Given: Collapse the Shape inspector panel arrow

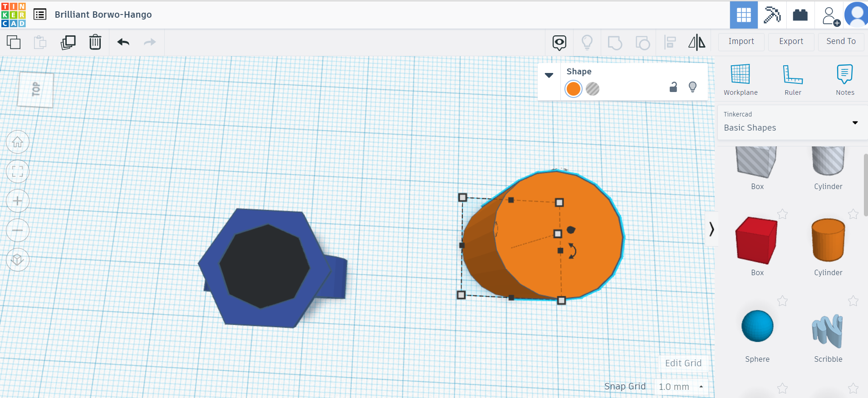Looking at the screenshot, I should tap(549, 75).
